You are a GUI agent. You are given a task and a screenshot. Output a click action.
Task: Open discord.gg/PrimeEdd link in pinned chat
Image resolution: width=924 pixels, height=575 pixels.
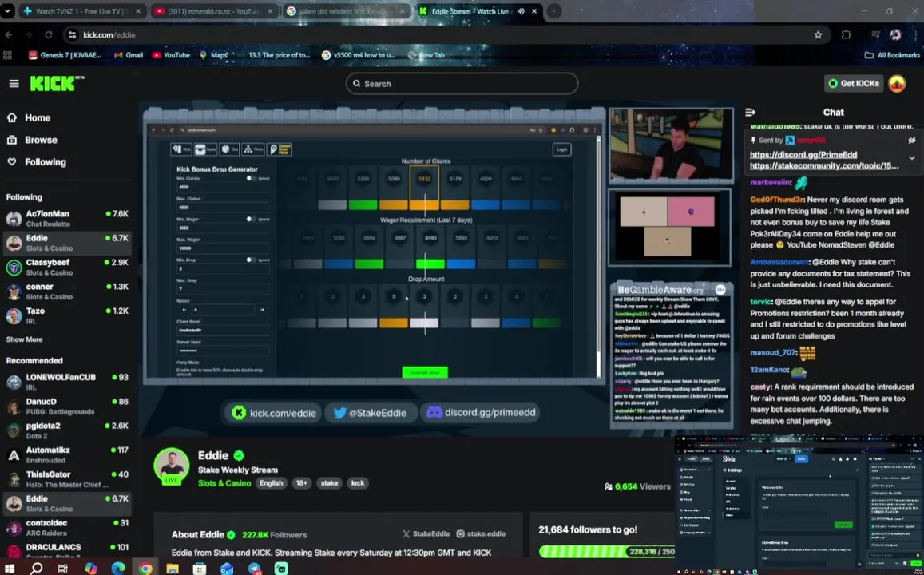click(803, 155)
